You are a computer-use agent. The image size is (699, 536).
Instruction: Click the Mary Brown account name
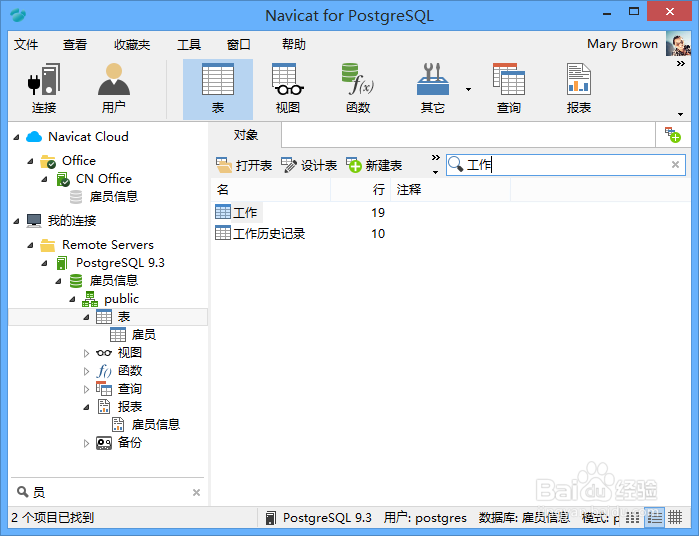pyautogui.click(x=622, y=44)
